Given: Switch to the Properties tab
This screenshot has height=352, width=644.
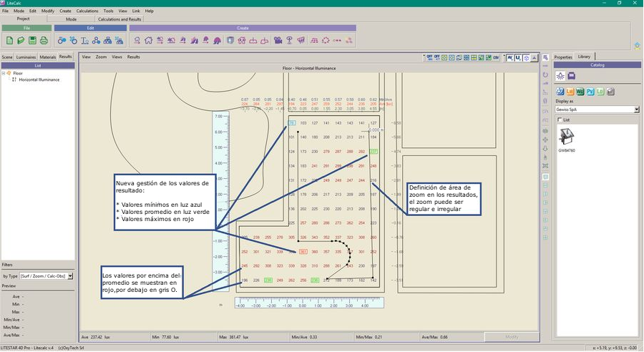Looking at the screenshot, I should [563, 57].
